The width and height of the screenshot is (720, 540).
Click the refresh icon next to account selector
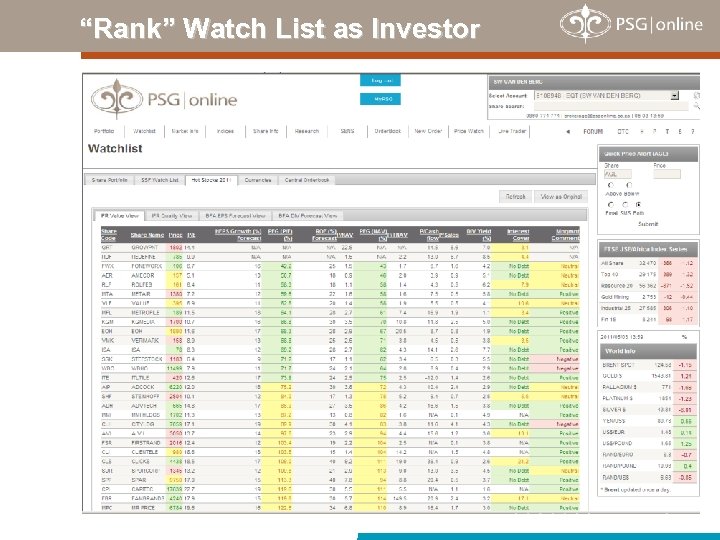click(696, 96)
